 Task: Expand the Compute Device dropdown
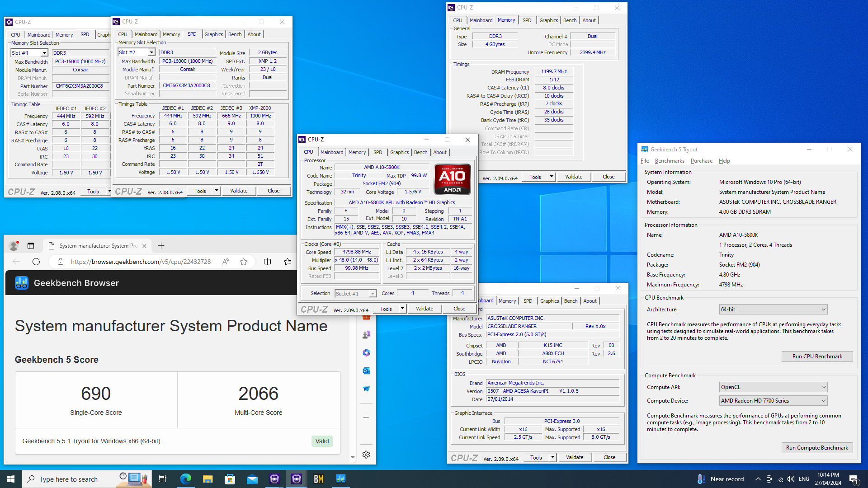pyautogui.click(x=774, y=401)
